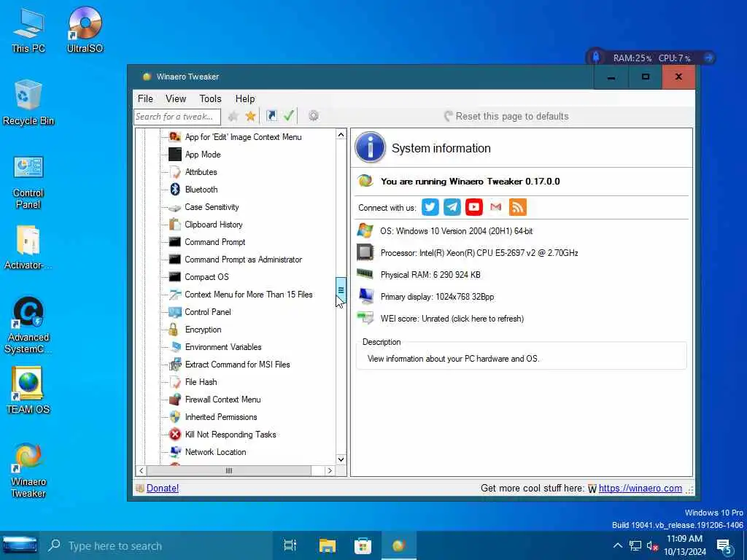The image size is (747, 560).
Task: Click the Bluetooth icon in tree
Action: tap(175, 190)
